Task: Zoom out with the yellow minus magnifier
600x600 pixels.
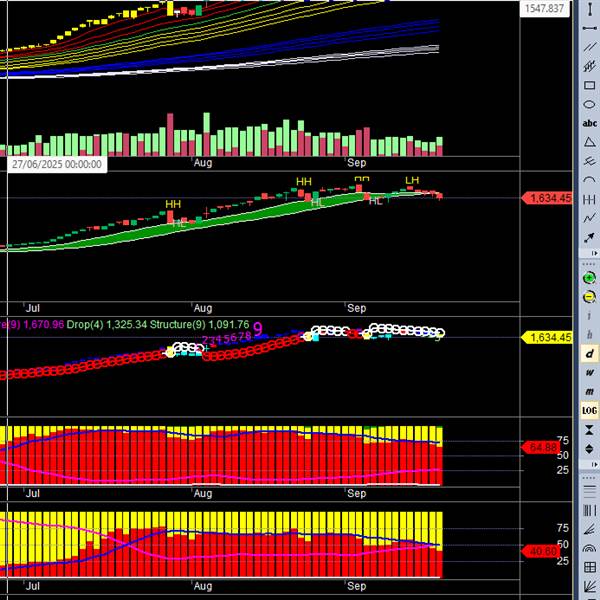Action: click(589, 297)
